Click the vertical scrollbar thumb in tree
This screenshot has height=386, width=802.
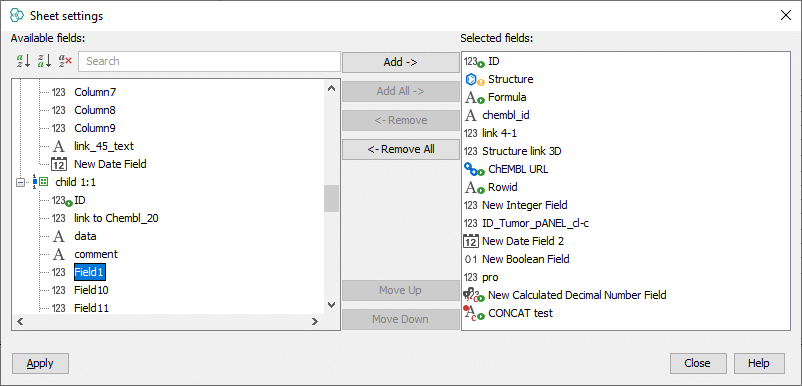pyautogui.click(x=331, y=198)
